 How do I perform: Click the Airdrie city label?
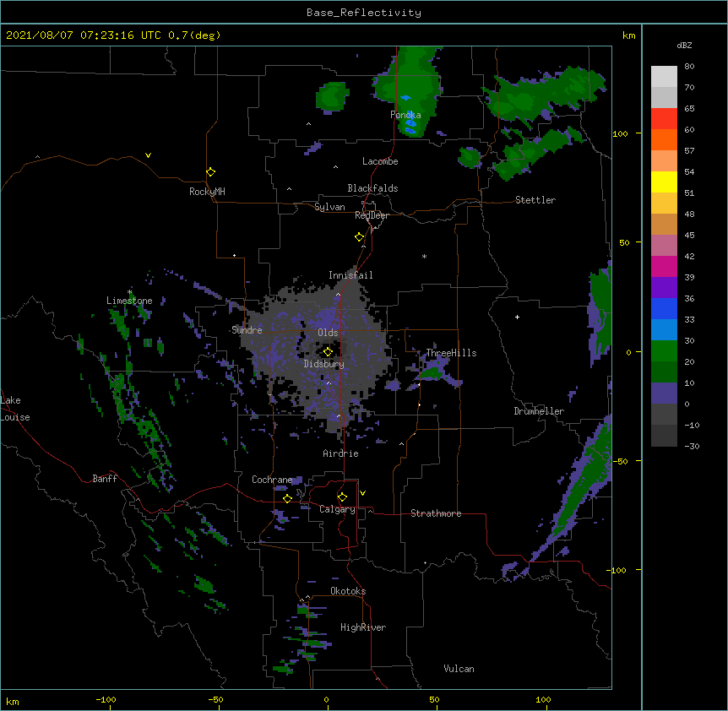pos(340,453)
